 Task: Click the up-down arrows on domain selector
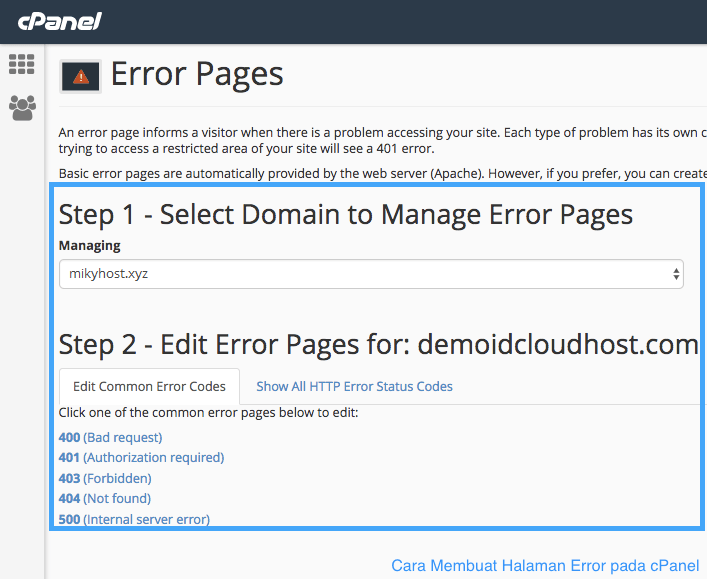(x=676, y=274)
